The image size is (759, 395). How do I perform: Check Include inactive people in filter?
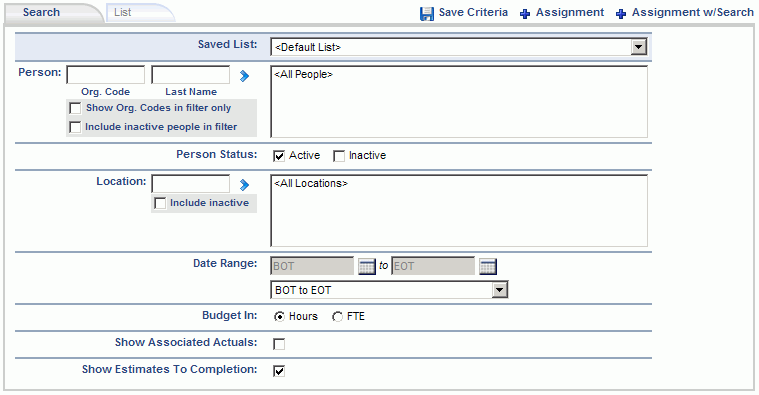tap(75, 127)
